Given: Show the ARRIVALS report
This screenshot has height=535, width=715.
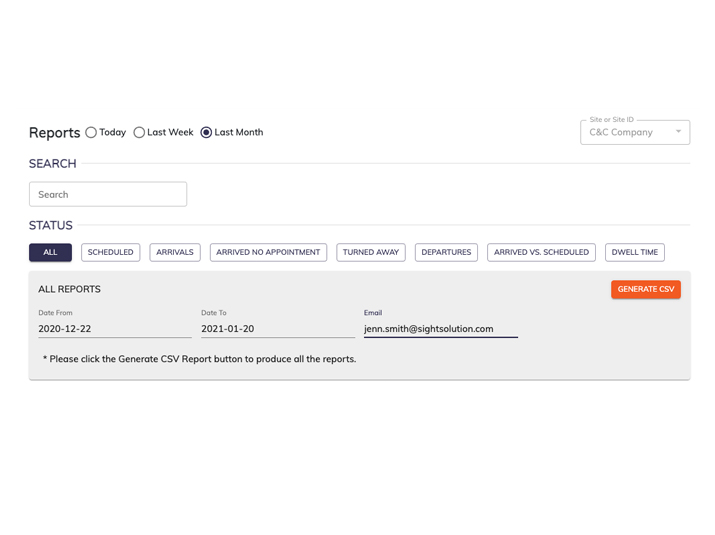Looking at the screenshot, I should (x=175, y=252).
